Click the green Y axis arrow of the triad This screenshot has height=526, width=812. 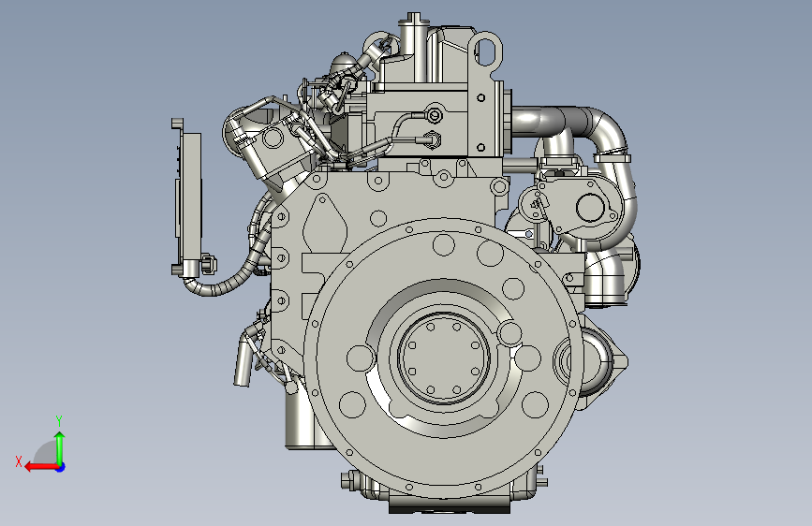point(60,447)
